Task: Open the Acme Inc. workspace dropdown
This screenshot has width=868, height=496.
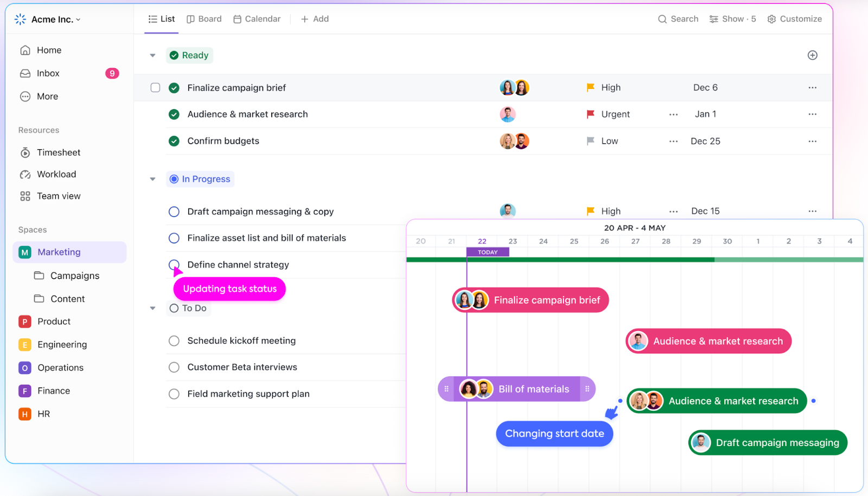Action: pos(49,20)
